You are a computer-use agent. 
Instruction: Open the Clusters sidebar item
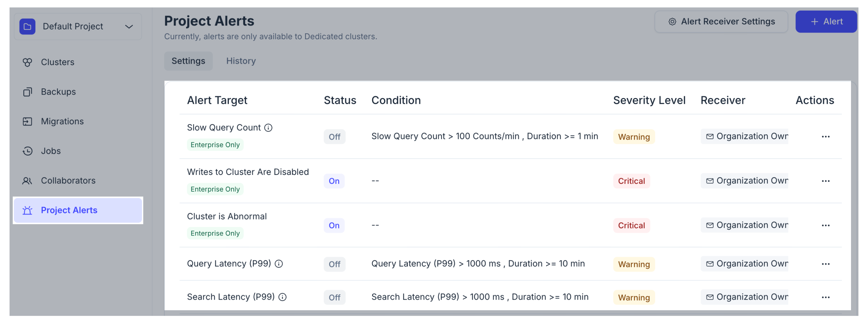[x=78, y=62]
